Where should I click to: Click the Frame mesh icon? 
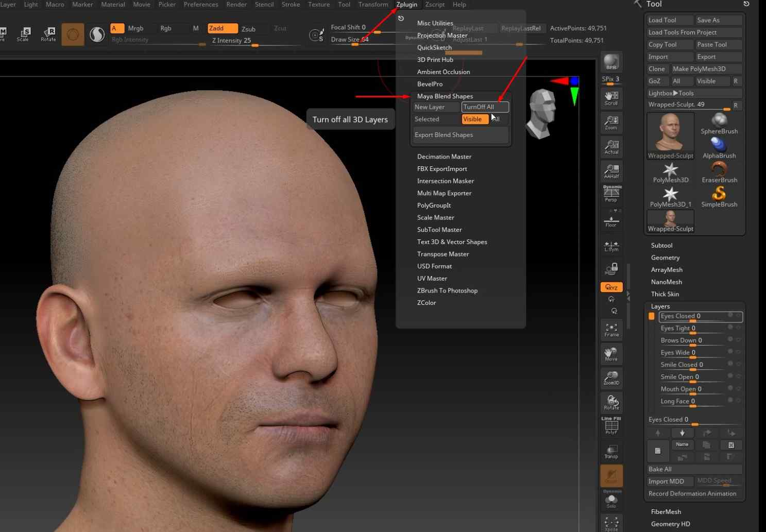tap(611, 330)
